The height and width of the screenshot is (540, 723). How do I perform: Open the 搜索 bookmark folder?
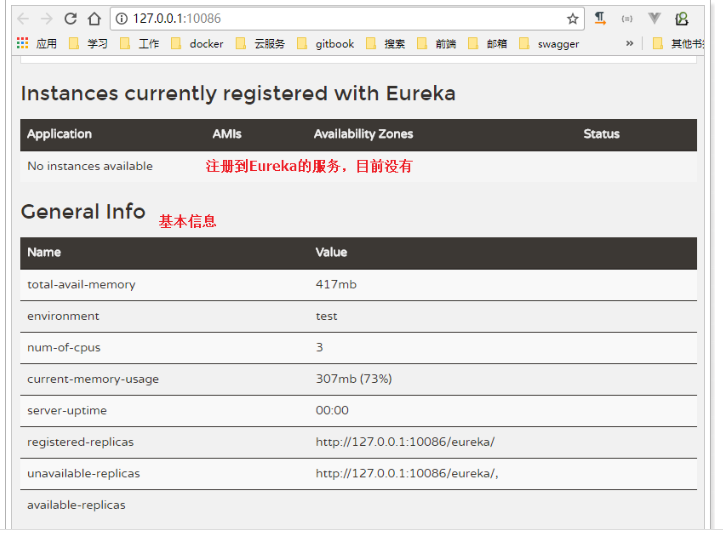tap(385, 44)
